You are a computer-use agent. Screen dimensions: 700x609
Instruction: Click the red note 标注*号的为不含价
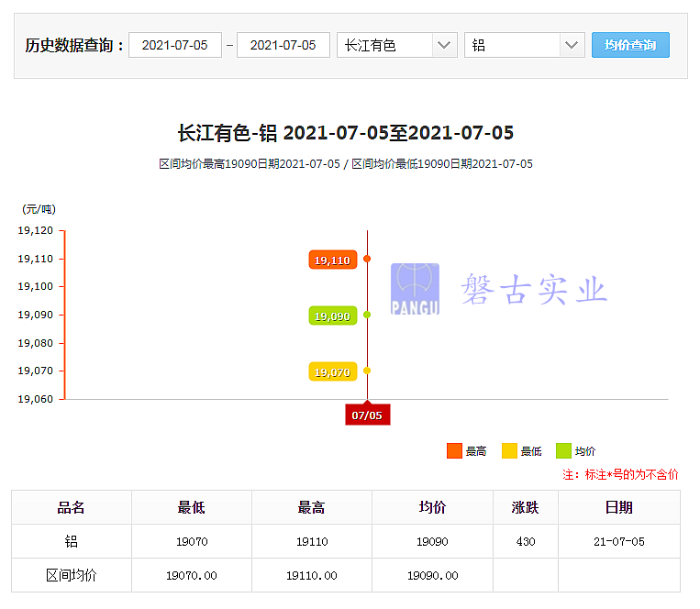point(620,474)
